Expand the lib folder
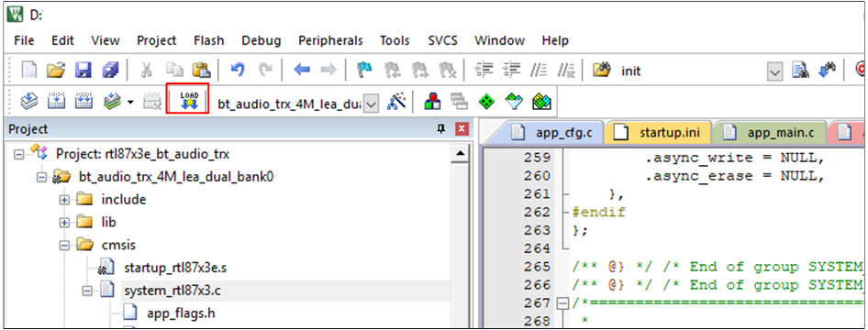868x330 pixels. click(65, 223)
